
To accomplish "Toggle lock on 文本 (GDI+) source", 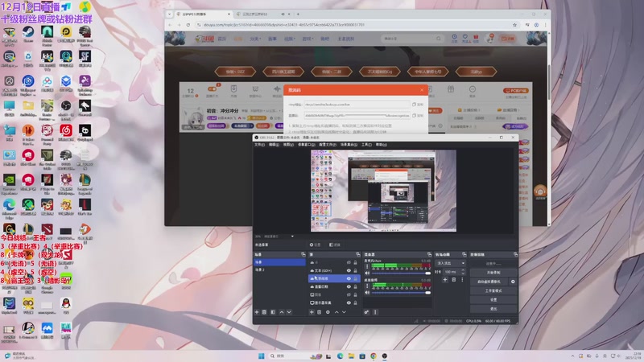I will tap(355, 271).
